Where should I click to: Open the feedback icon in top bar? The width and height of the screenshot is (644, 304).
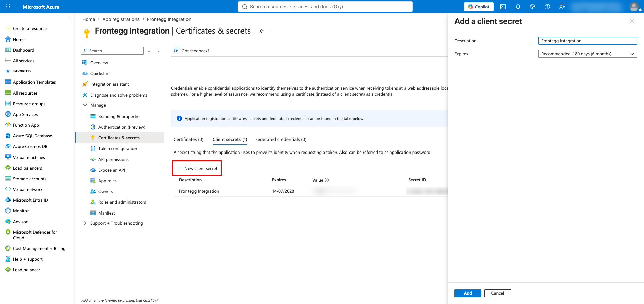point(562,7)
